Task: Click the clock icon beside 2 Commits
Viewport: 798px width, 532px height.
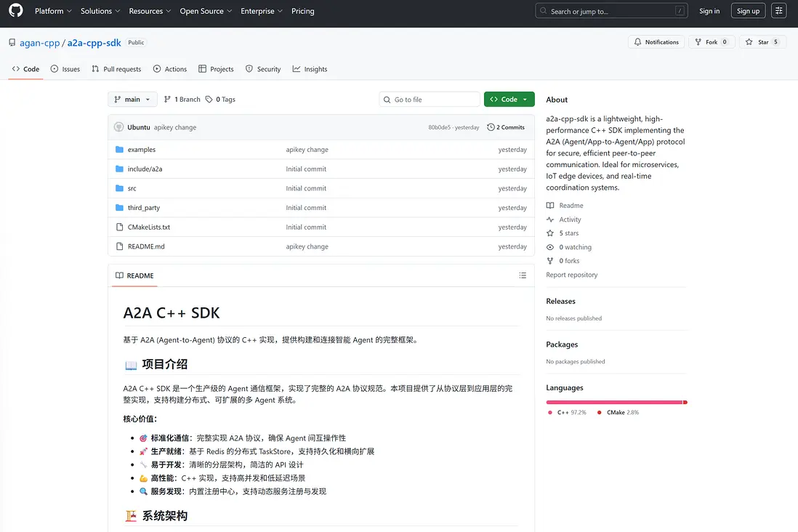Action: pos(491,127)
